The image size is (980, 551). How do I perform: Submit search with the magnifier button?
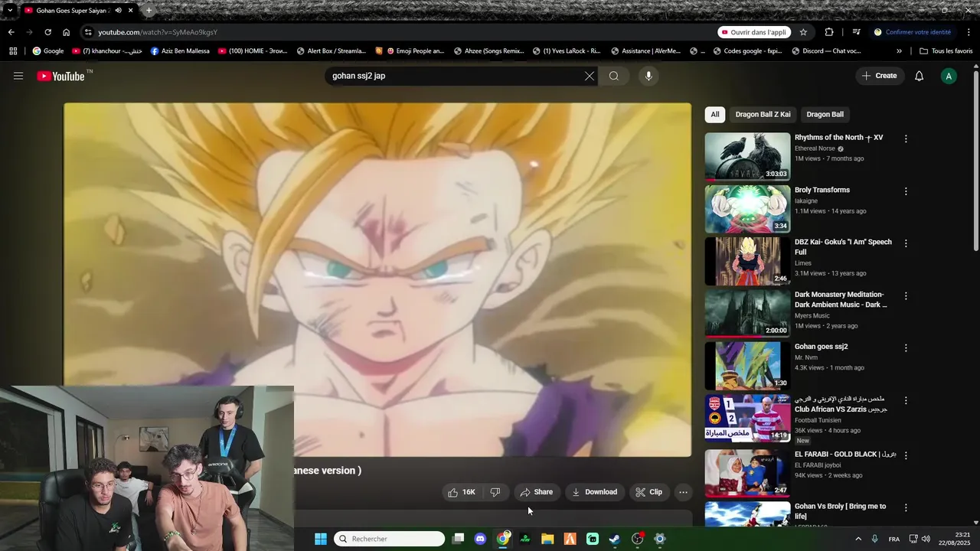(x=614, y=76)
